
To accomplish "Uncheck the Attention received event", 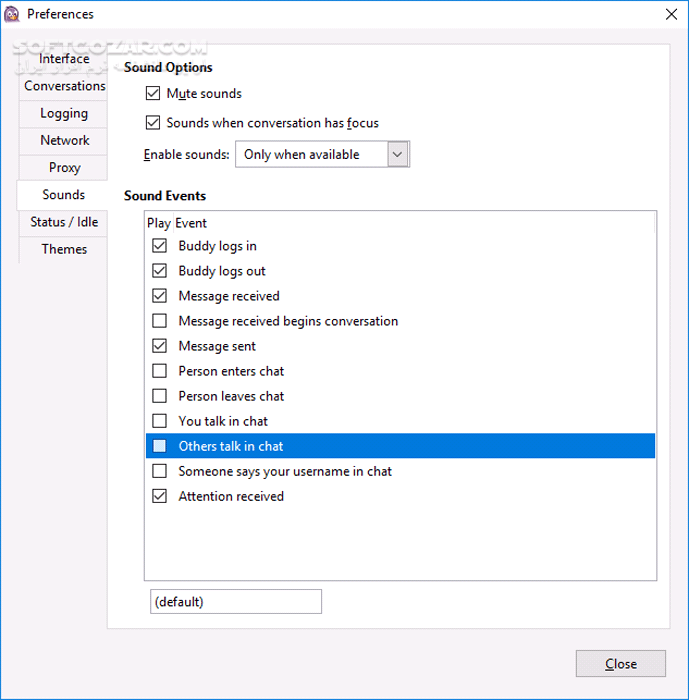I will pyautogui.click(x=160, y=496).
